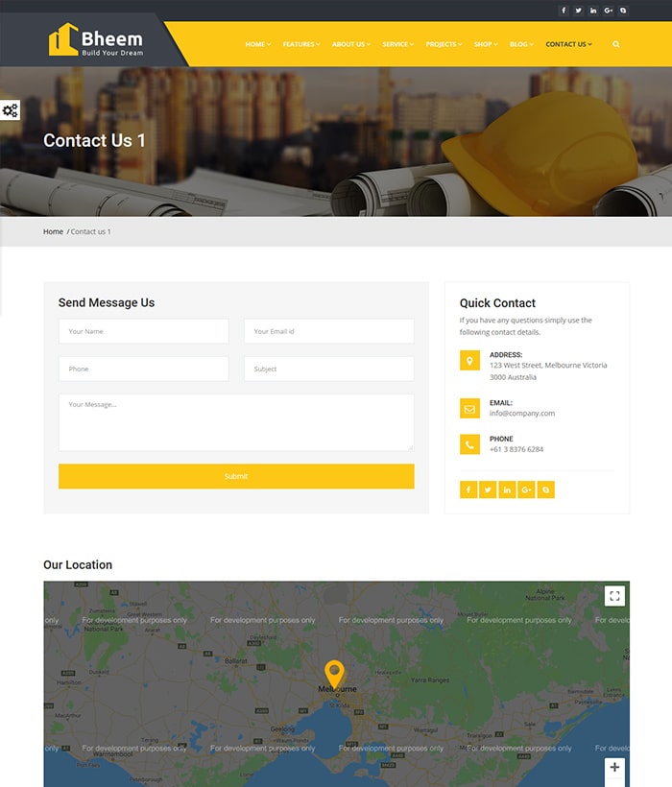672x787 pixels.
Task: Click Google Plus icon in Quick Contact
Action: (x=526, y=489)
